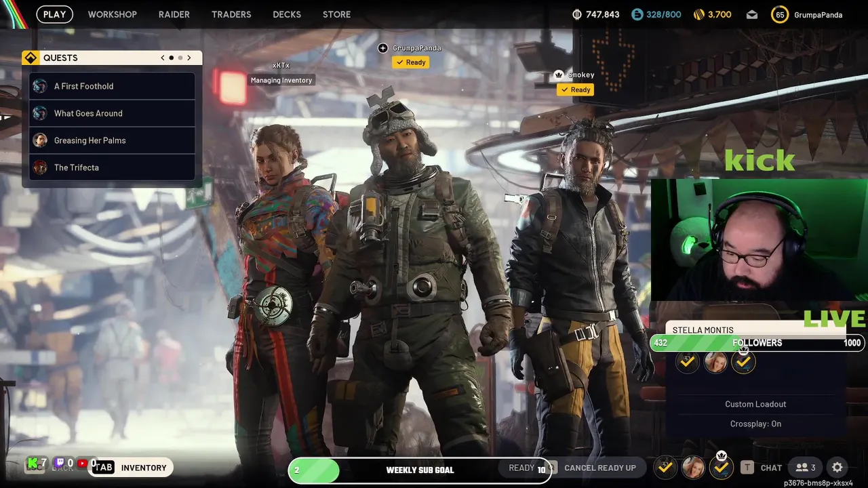Screen dimensions: 868x488
Task: Click the What Goes Around trader portrait
Action: [40, 113]
